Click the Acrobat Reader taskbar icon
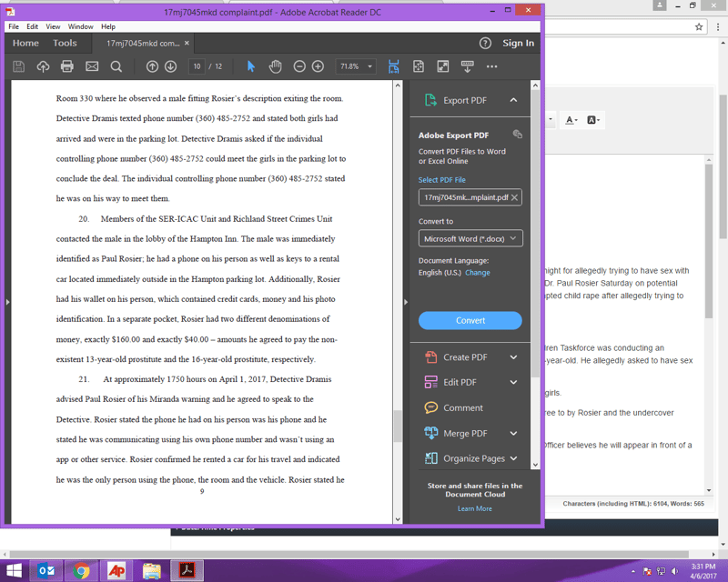728x582 pixels. coord(187,570)
